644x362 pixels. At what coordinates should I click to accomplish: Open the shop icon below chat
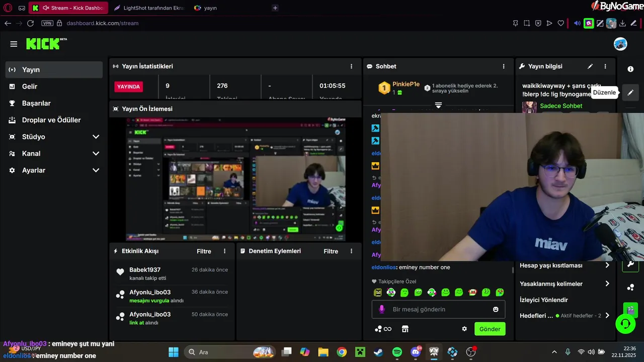coord(405,329)
